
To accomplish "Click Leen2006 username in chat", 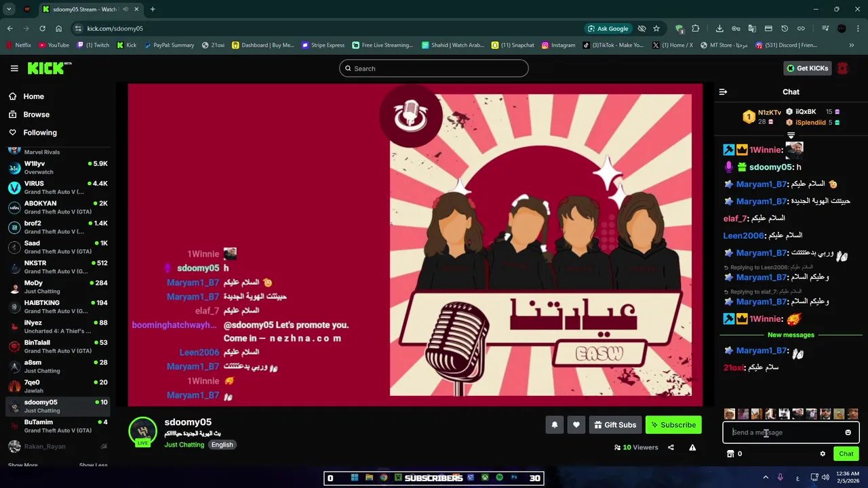I will click(x=743, y=235).
